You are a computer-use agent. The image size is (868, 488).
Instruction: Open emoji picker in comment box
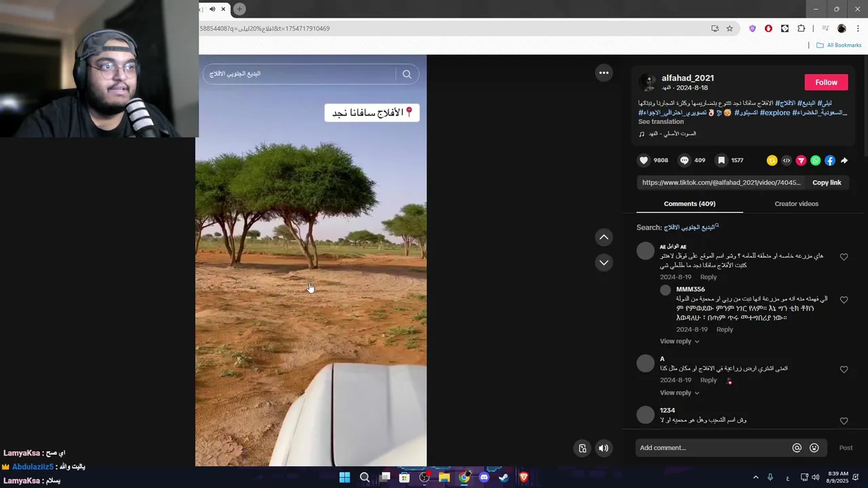pyautogui.click(x=814, y=448)
